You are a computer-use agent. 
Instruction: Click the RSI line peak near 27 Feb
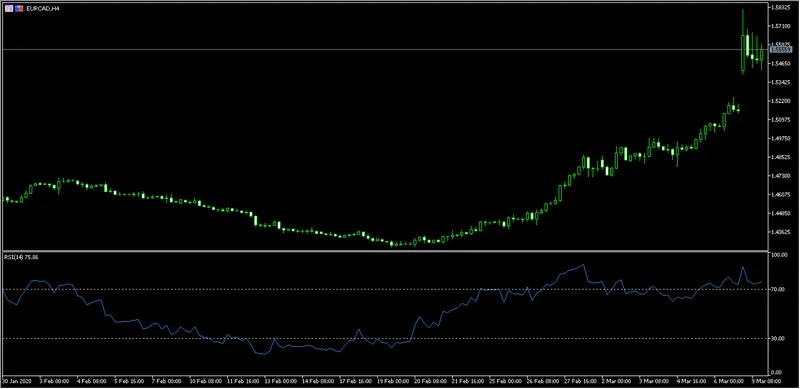point(583,265)
